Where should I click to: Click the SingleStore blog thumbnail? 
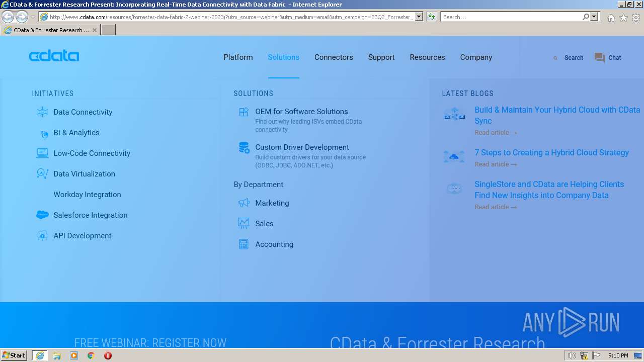click(x=454, y=189)
